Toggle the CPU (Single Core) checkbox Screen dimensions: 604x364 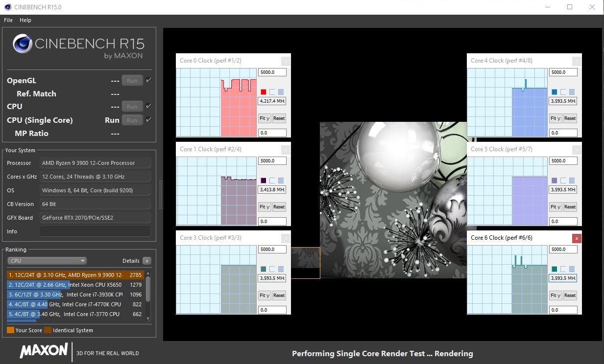click(x=149, y=120)
